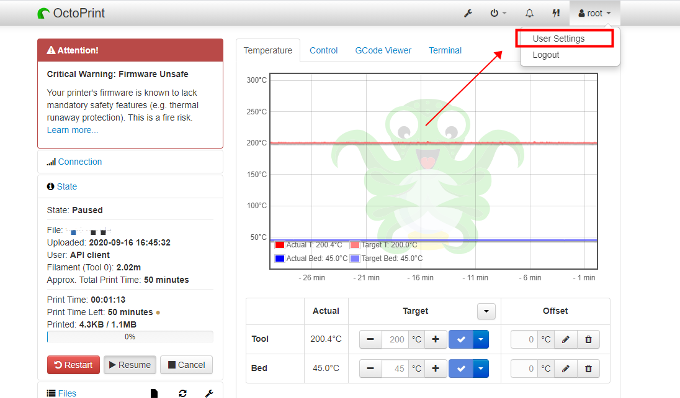Edit Tool offset with pencil icon

coord(566,339)
